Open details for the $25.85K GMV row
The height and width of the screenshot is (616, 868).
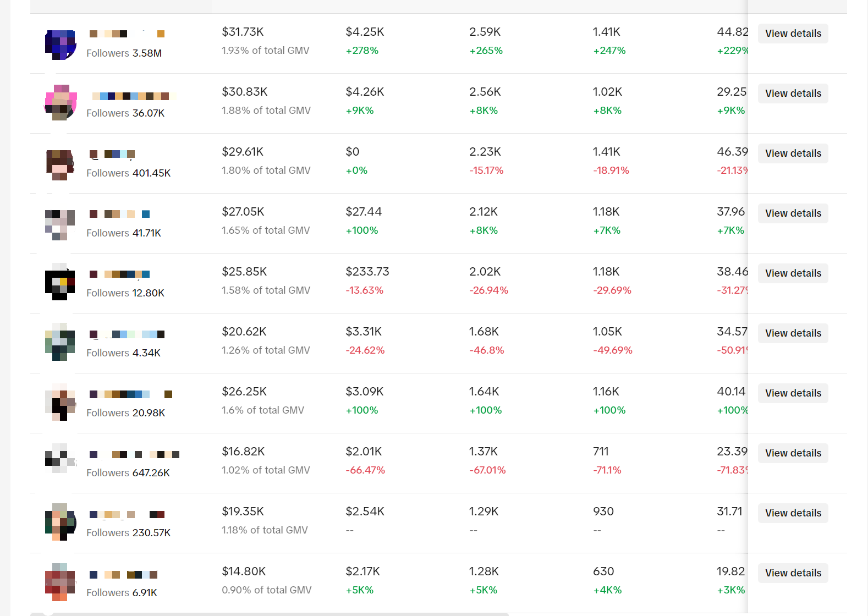[x=793, y=273]
